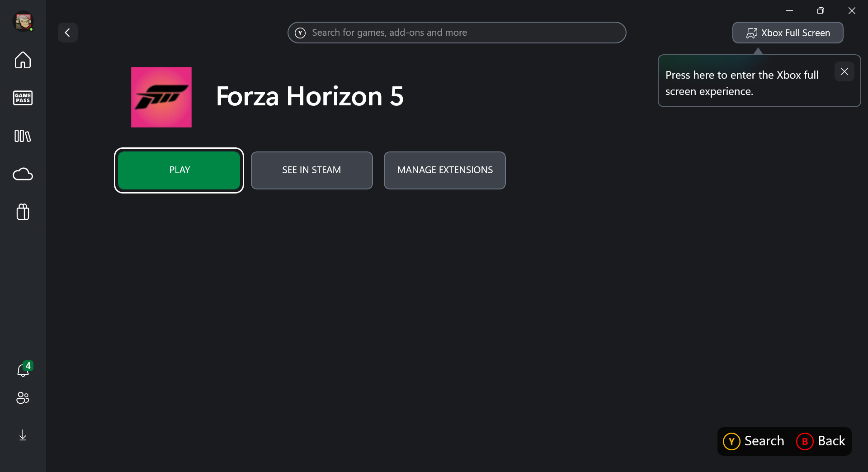
Task: Open the downloads queue icon
Action: [x=23, y=435]
